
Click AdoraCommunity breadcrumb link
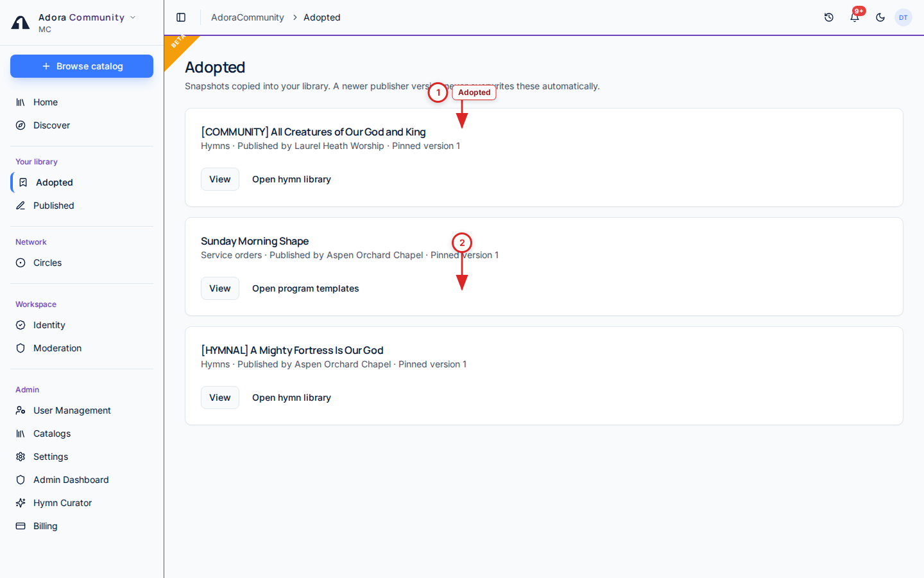tap(248, 17)
